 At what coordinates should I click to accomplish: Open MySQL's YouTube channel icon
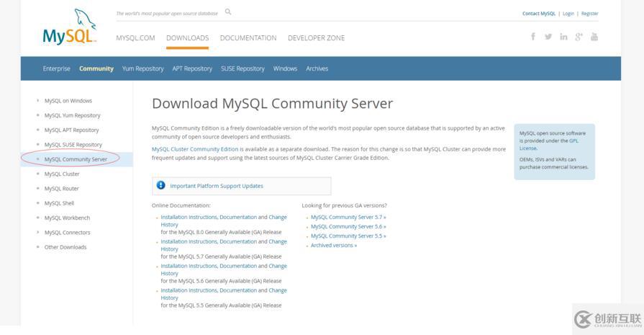pyautogui.click(x=594, y=37)
